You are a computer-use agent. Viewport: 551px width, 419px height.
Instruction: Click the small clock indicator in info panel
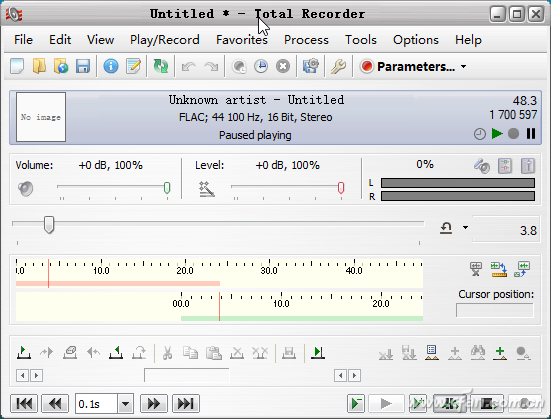(480, 134)
